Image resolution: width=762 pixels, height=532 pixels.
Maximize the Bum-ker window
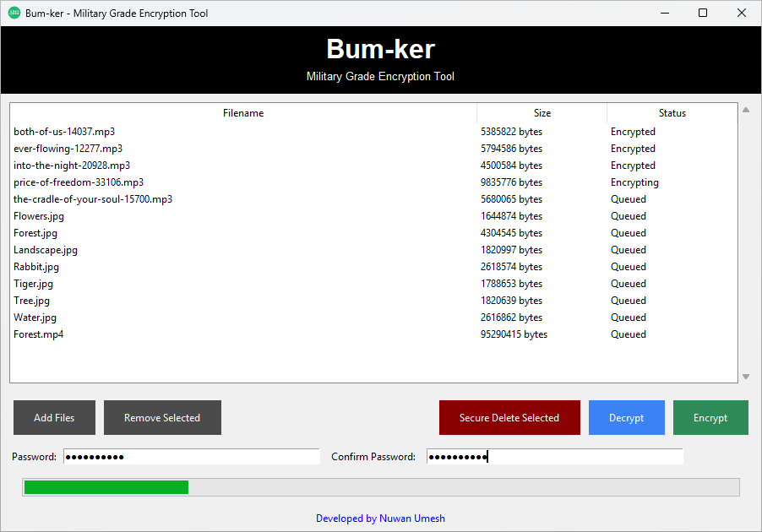[x=702, y=13]
